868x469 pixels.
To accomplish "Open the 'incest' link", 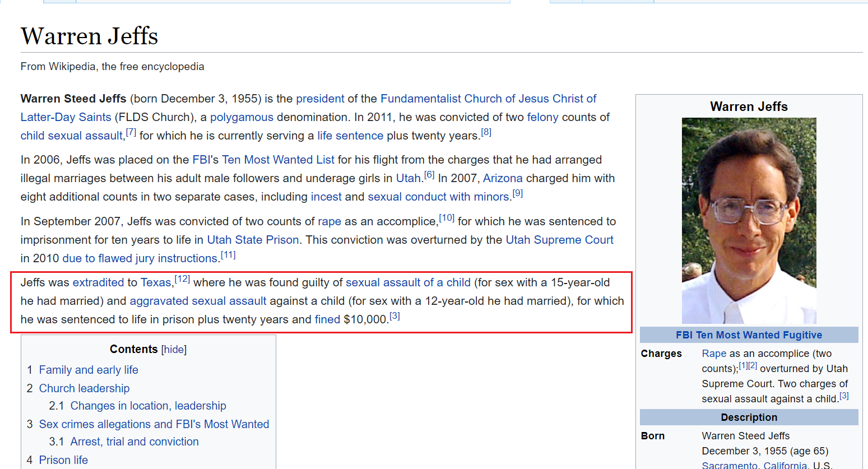I will tap(326, 197).
